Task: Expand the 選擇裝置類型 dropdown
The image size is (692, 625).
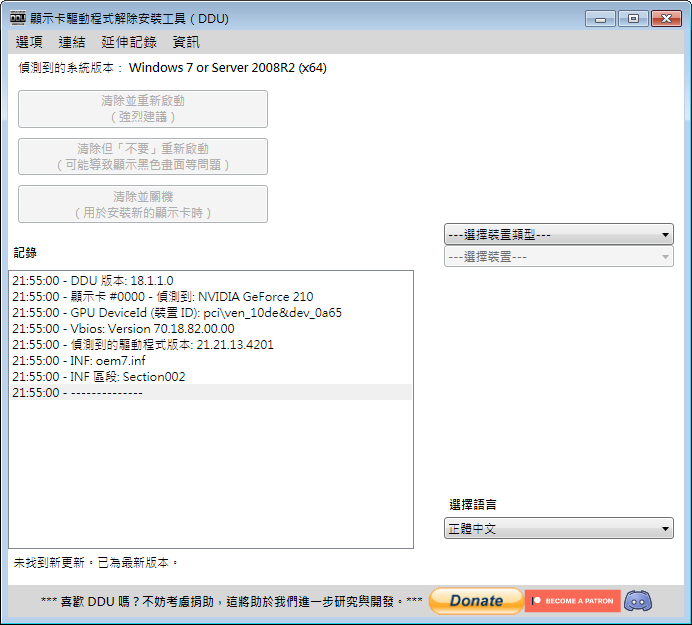Action: coord(559,234)
